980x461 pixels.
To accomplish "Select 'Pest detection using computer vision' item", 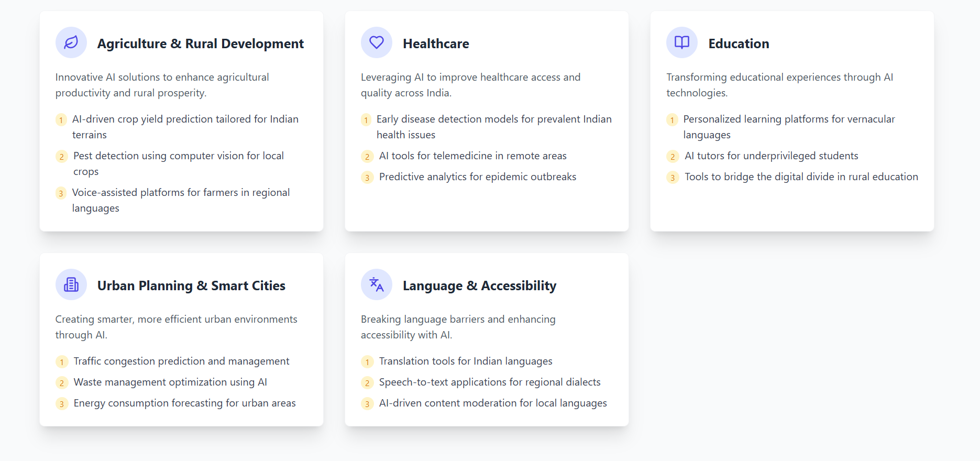I will tap(179, 163).
